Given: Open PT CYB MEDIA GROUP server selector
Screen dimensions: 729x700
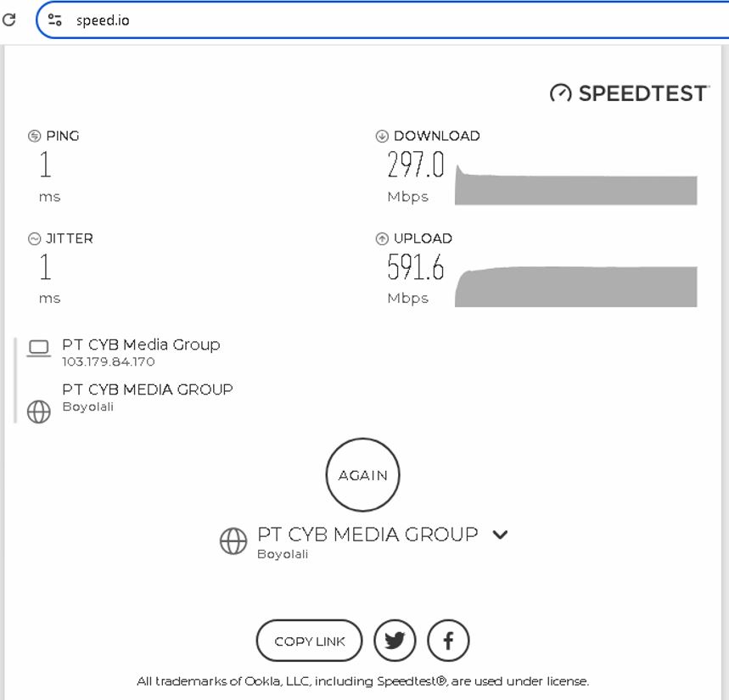Looking at the screenshot, I should [367, 535].
